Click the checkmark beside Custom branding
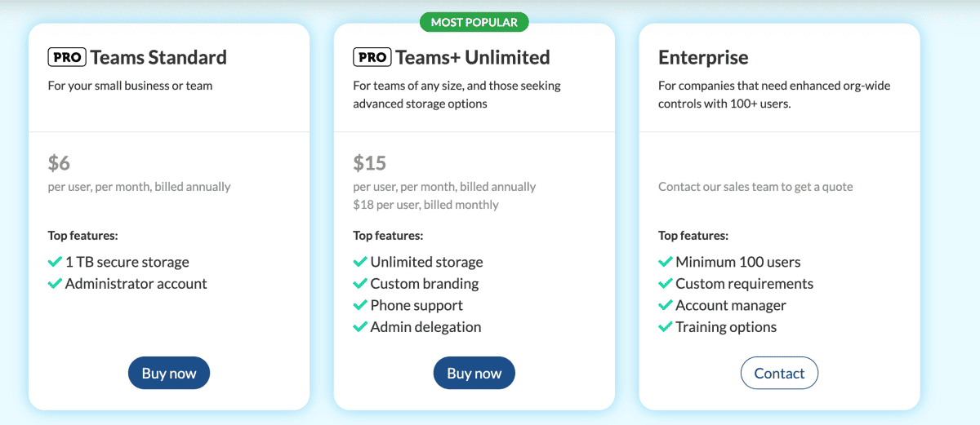980x425 pixels. point(360,284)
